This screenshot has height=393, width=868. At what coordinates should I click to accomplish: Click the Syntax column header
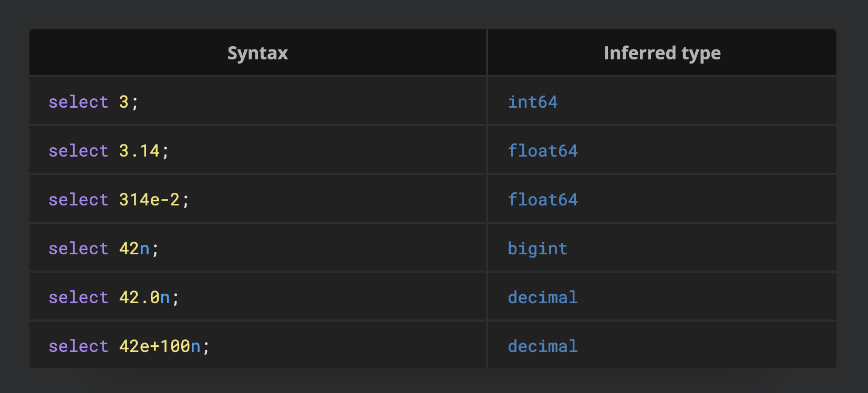[x=257, y=53]
